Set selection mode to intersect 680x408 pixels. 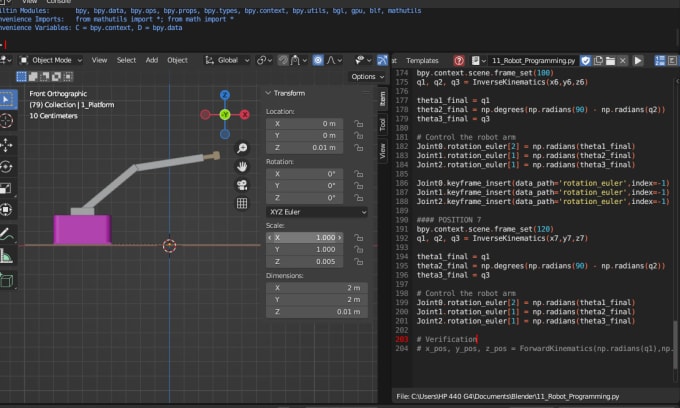[x=68, y=77]
